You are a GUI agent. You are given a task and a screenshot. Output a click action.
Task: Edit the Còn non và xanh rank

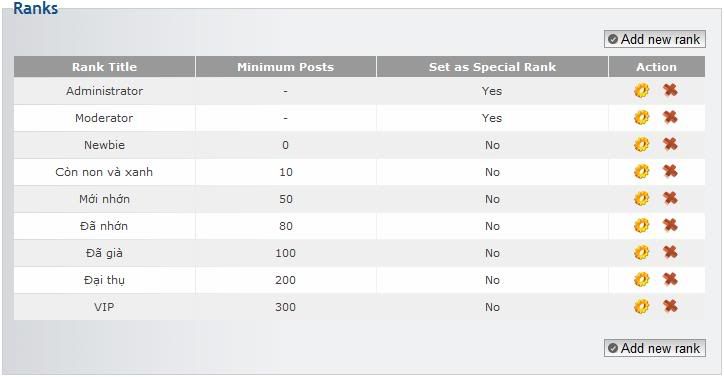[641, 172]
